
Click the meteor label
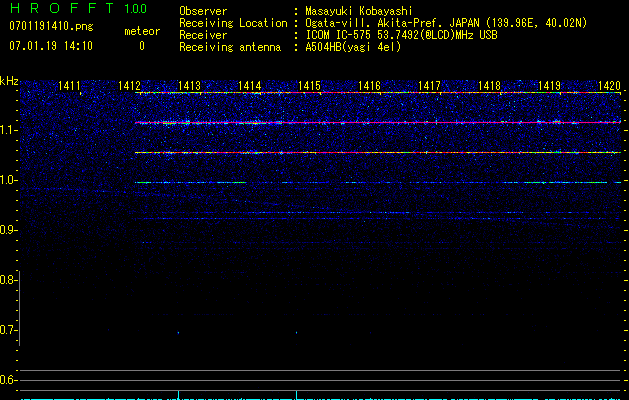coord(141,31)
